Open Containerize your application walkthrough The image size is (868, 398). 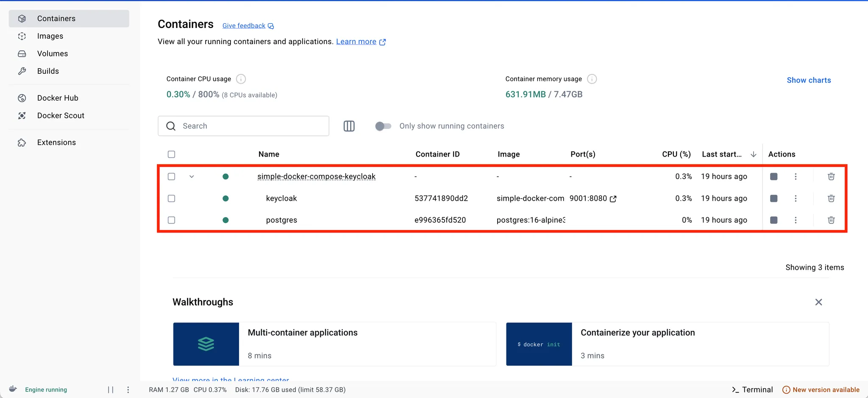[x=668, y=344]
